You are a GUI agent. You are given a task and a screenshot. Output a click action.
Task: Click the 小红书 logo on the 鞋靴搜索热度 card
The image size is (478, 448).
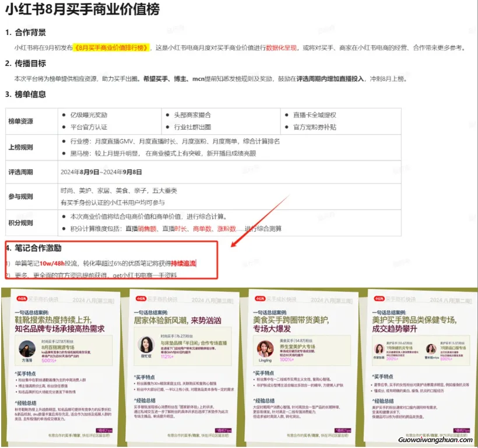point(22,299)
